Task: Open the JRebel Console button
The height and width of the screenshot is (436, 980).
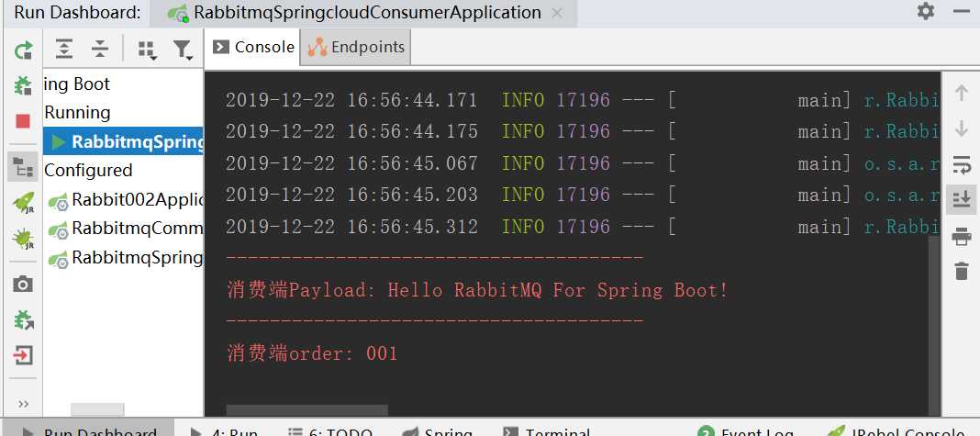Action: click(x=897, y=430)
